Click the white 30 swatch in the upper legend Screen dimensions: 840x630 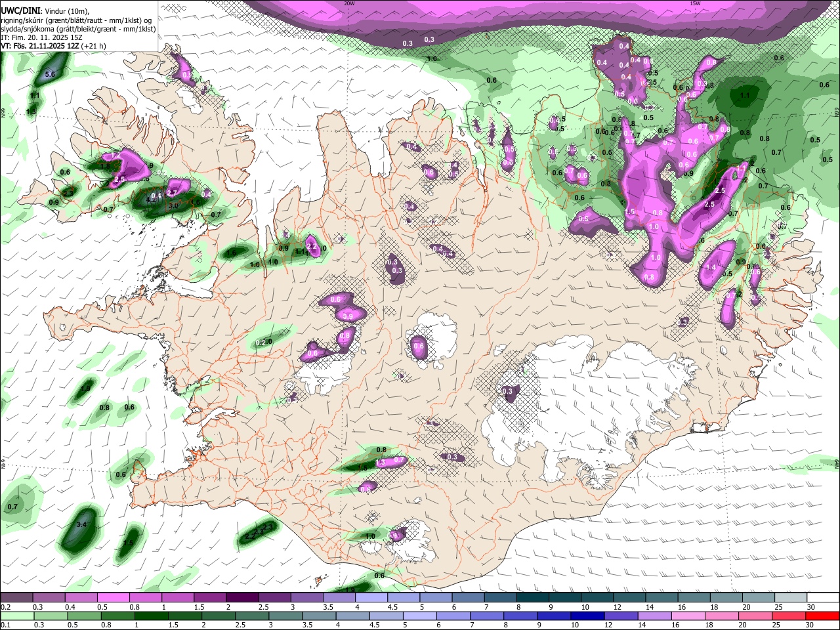[822, 598]
